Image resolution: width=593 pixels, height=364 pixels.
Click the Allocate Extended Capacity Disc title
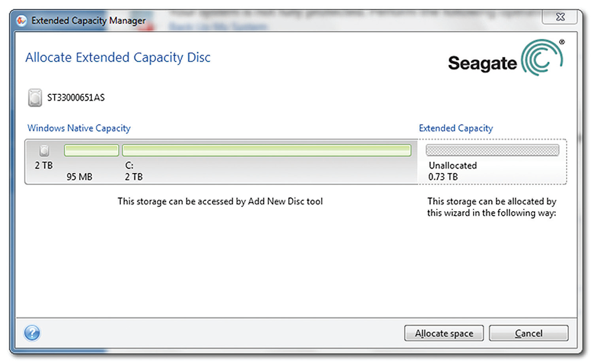pyautogui.click(x=118, y=57)
